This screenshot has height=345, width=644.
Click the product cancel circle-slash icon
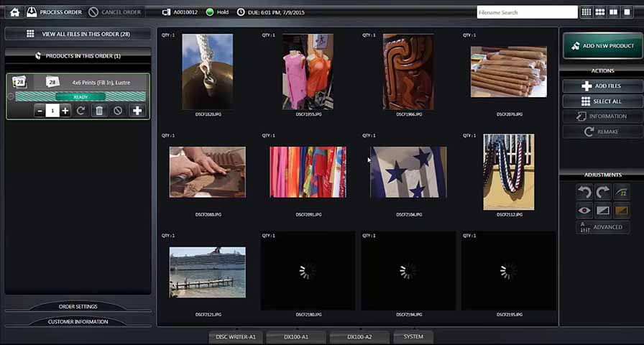click(118, 111)
